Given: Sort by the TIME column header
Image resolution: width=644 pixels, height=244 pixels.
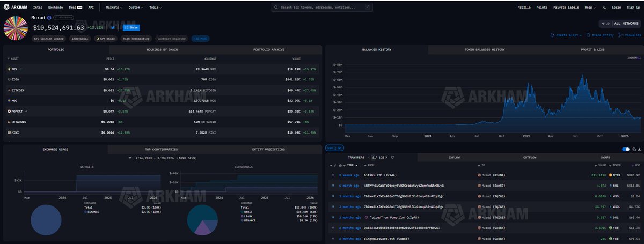Looking at the screenshot, I should pyautogui.click(x=349, y=165).
